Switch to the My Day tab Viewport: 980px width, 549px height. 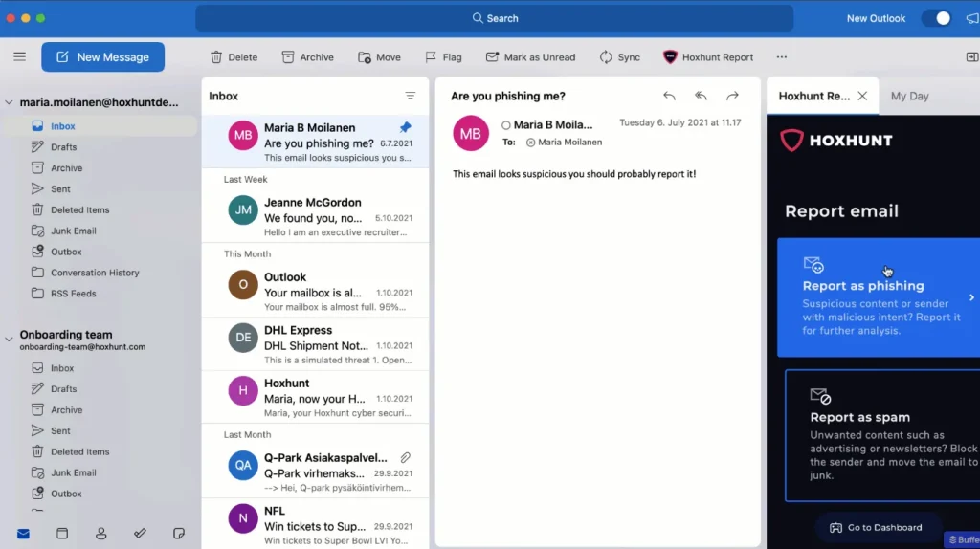(909, 96)
